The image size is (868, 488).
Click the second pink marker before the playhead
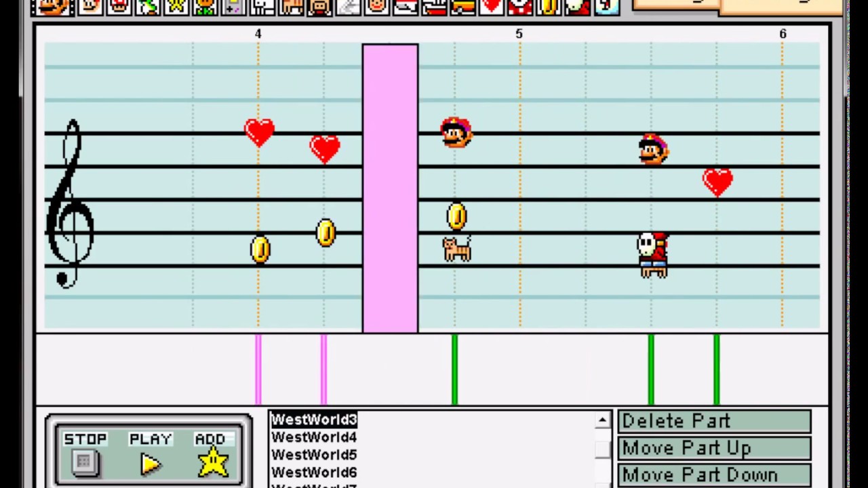pyautogui.click(x=323, y=369)
